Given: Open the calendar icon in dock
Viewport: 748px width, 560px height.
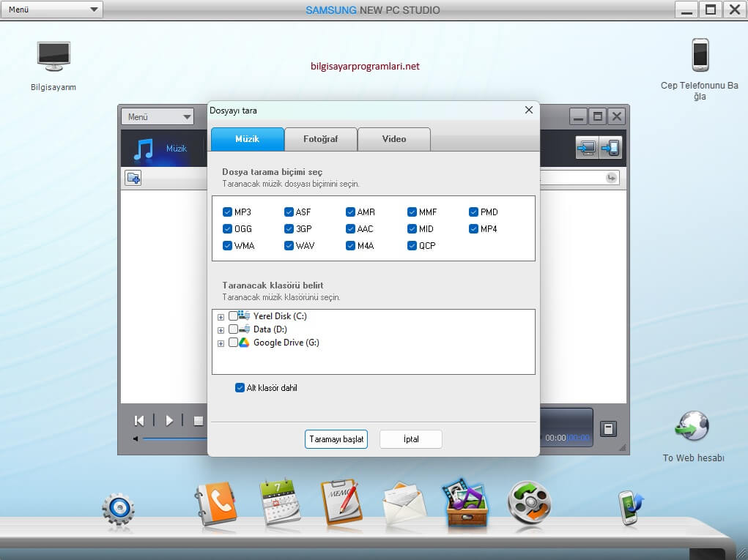Looking at the screenshot, I should 280,501.
